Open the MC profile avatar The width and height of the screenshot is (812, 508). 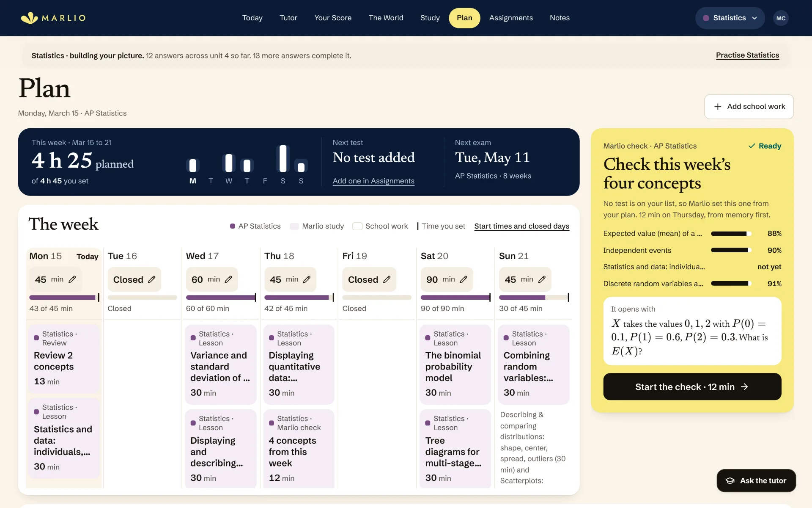coord(781,18)
